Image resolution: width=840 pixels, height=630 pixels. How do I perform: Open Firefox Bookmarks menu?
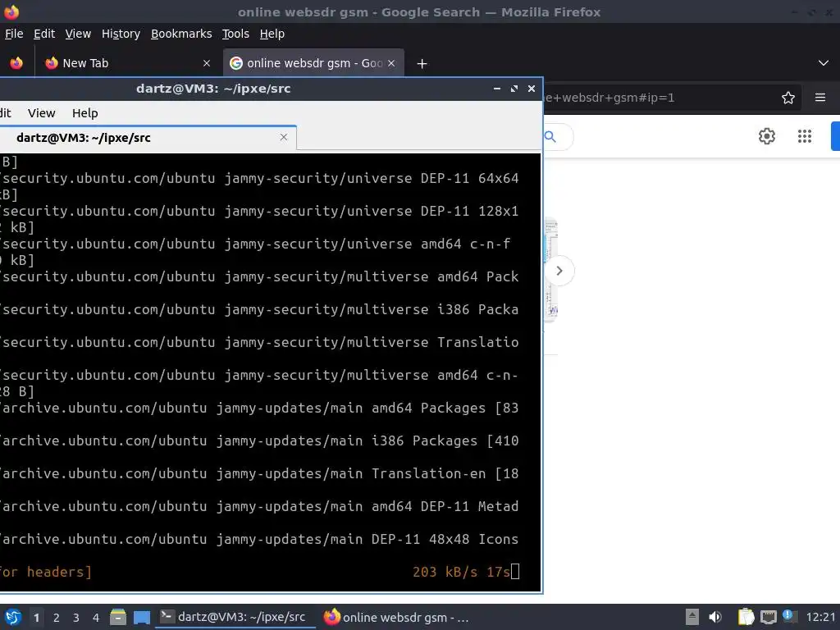(181, 34)
